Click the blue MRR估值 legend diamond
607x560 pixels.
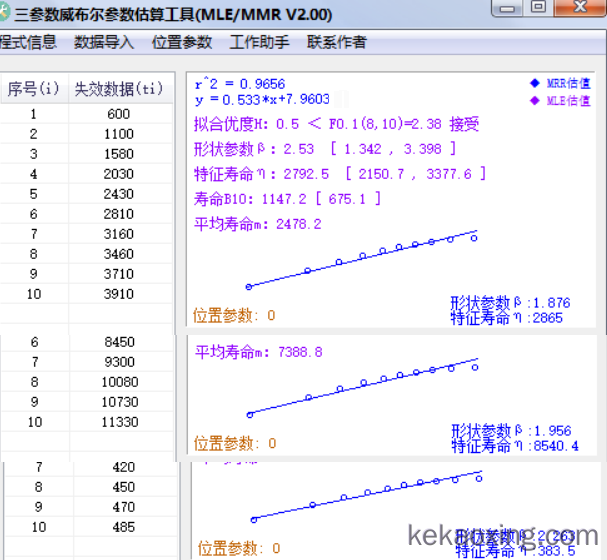[535, 83]
